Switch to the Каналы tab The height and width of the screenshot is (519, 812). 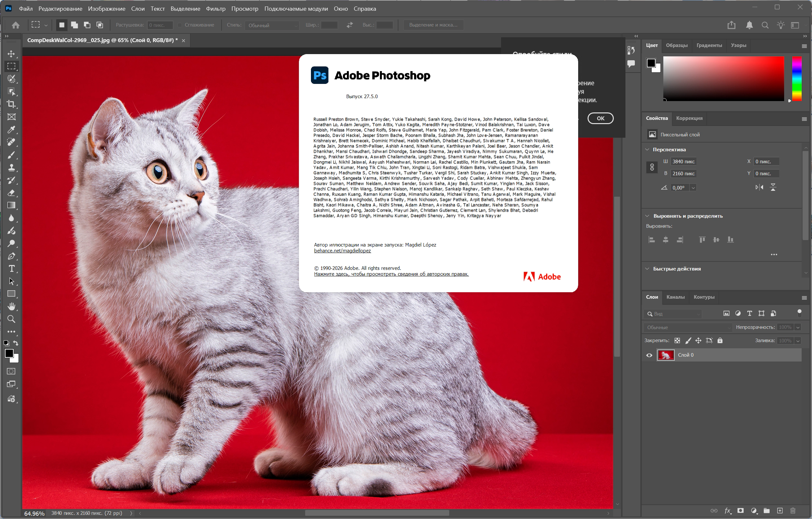[675, 297]
